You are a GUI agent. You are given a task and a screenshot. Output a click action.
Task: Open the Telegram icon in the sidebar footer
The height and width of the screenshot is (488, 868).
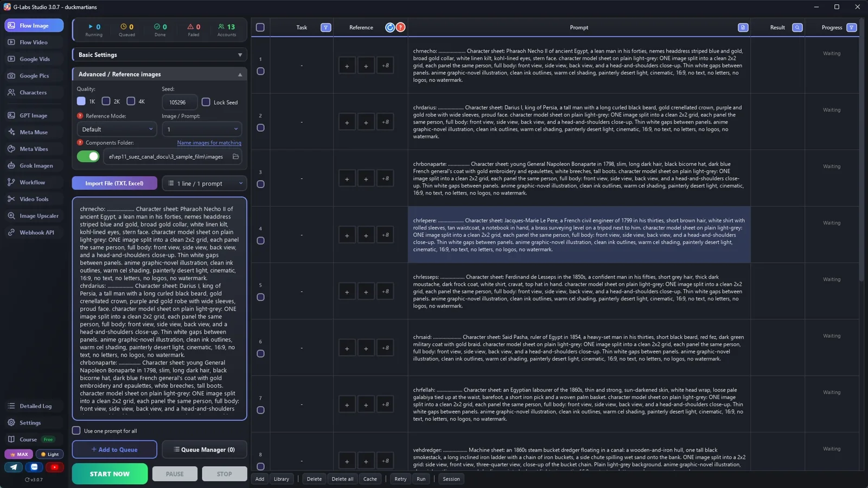click(x=14, y=467)
